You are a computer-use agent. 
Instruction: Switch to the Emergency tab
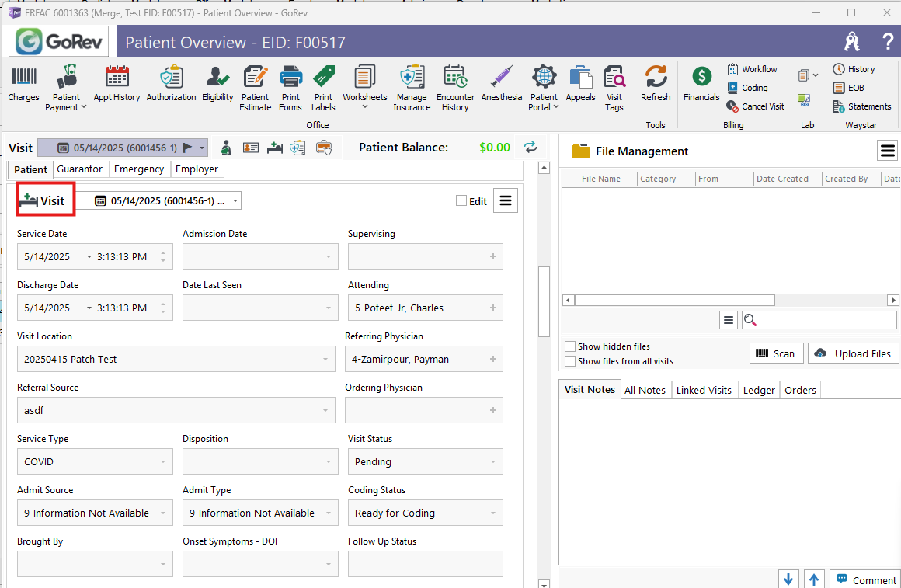139,169
